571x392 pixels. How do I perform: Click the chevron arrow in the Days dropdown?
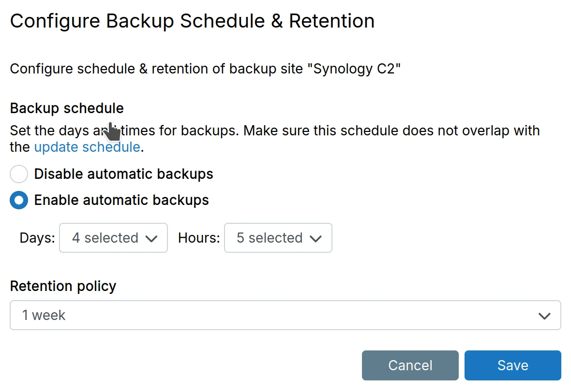151,238
